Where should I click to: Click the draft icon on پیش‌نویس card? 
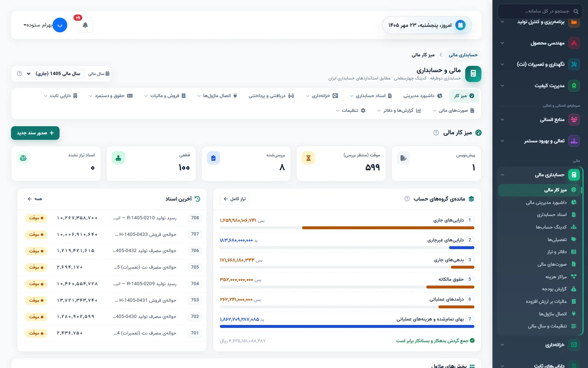(404, 158)
